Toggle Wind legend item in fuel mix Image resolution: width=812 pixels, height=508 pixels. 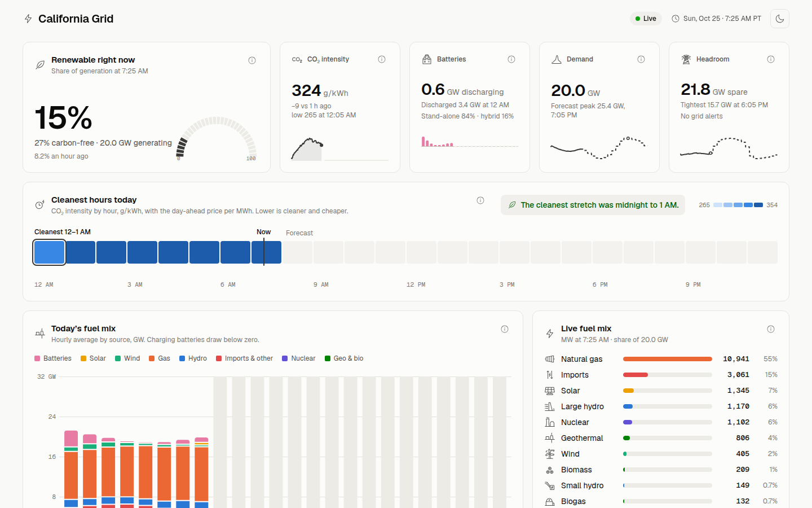pyautogui.click(x=127, y=358)
